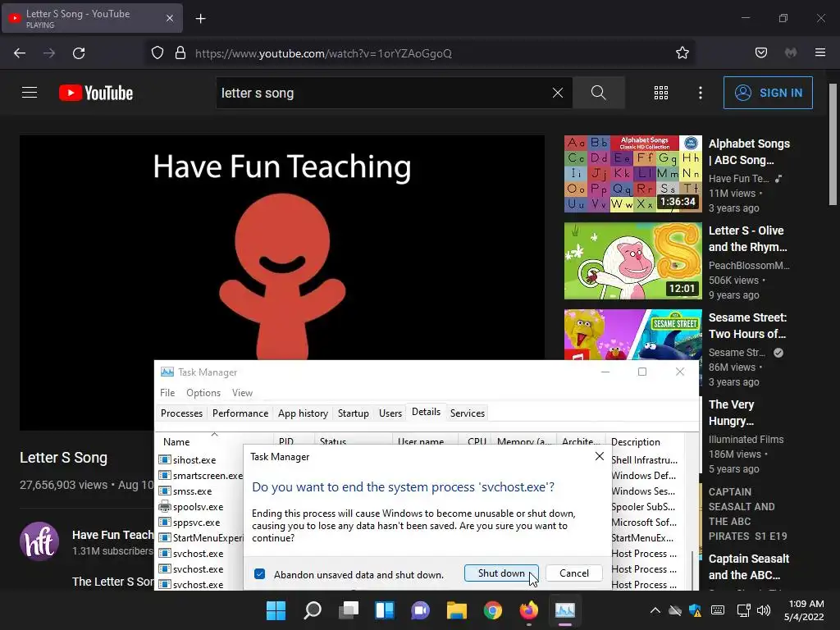The image size is (840, 630).
Task: Select the sihost.exe row
Action: [x=201, y=459]
